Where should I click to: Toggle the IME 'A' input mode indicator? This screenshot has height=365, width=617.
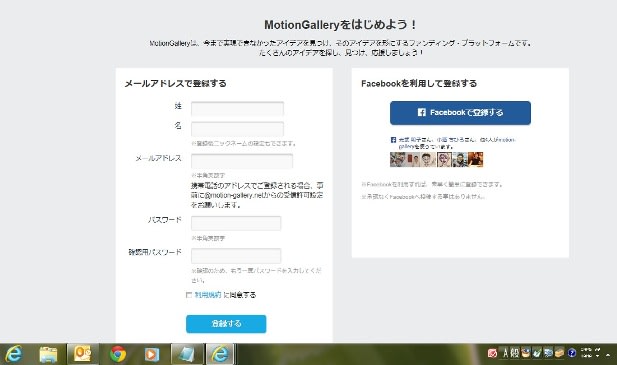coord(506,353)
